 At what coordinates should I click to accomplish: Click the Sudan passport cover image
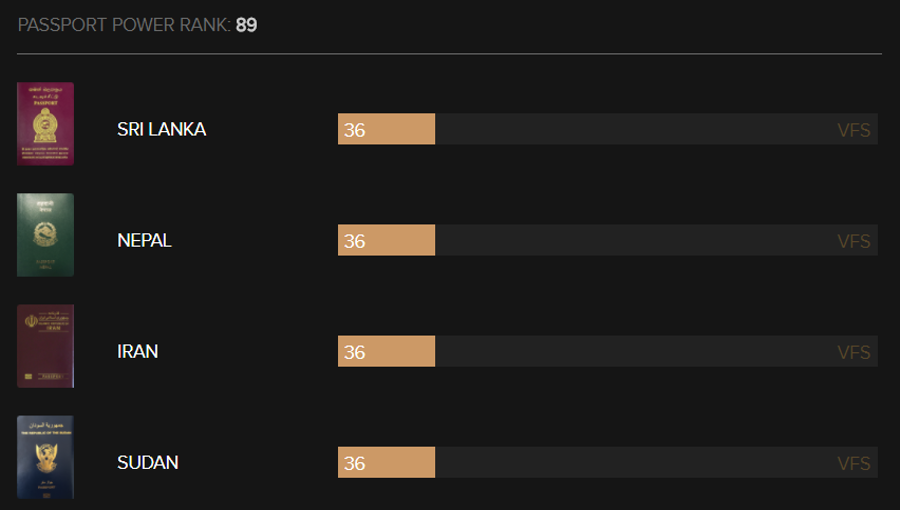[45, 457]
